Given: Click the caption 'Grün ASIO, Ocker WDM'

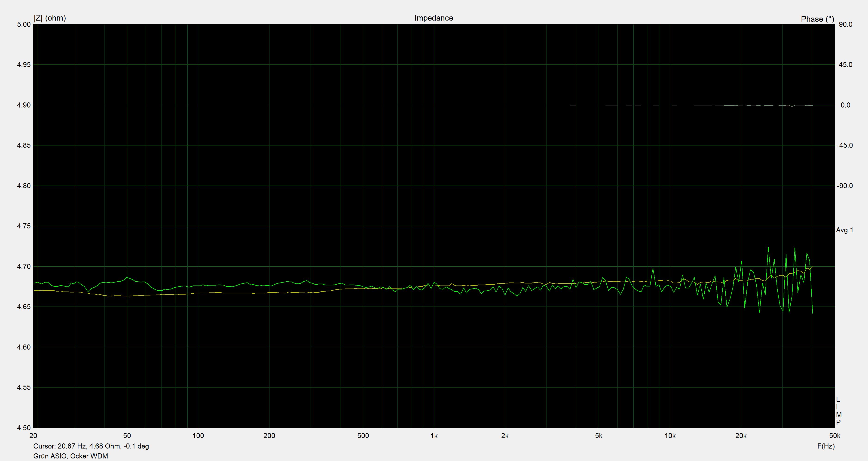Looking at the screenshot, I should tap(71, 456).
